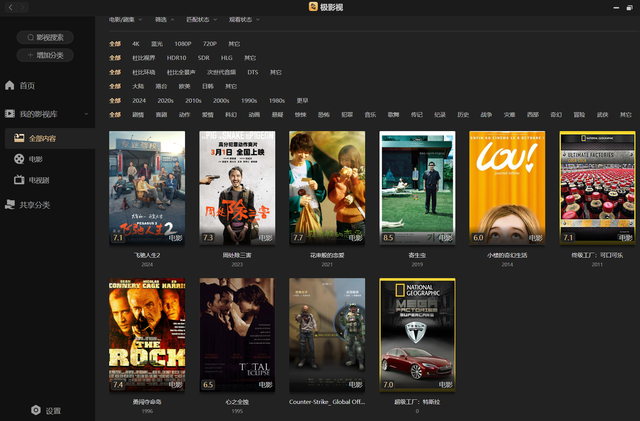Click the 极影视 app logo

click(x=313, y=7)
